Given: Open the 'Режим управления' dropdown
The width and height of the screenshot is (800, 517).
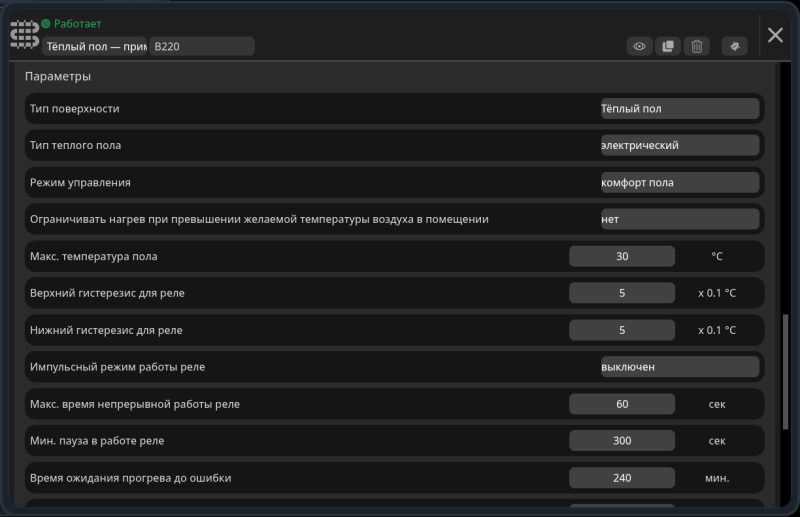Looking at the screenshot, I should pos(680,182).
